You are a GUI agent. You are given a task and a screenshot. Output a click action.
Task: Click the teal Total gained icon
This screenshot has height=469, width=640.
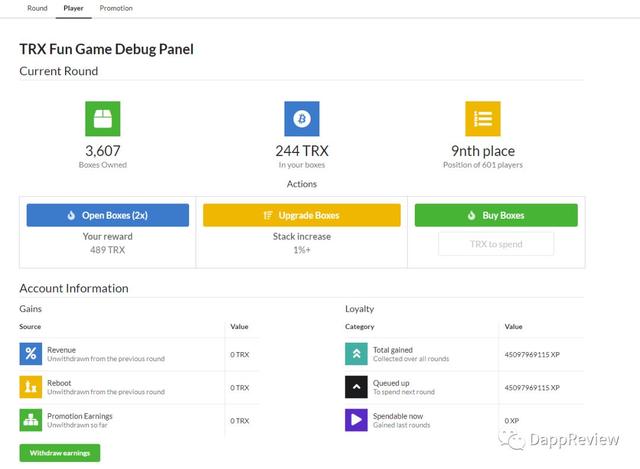click(356, 354)
